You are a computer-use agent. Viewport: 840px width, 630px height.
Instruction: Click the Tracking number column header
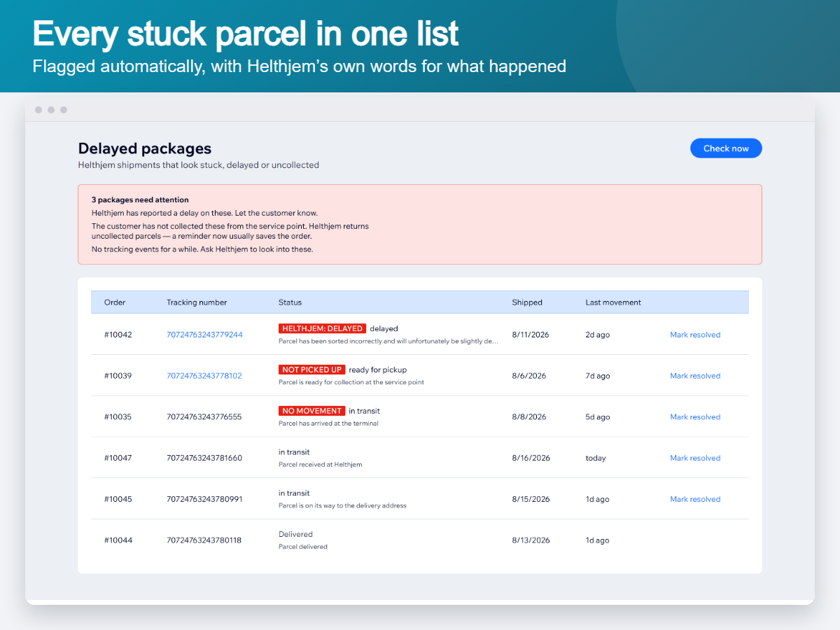(197, 302)
